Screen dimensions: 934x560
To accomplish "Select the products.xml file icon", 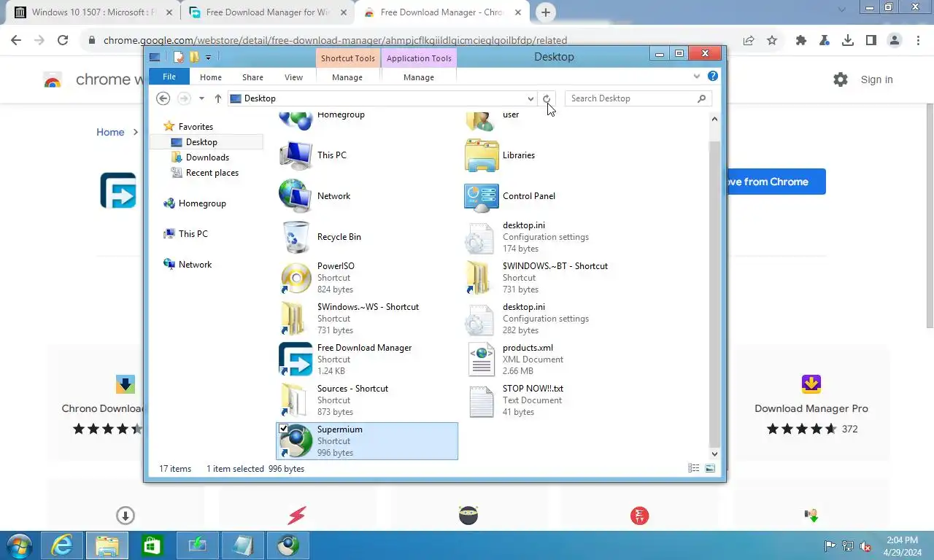I will (x=482, y=359).
